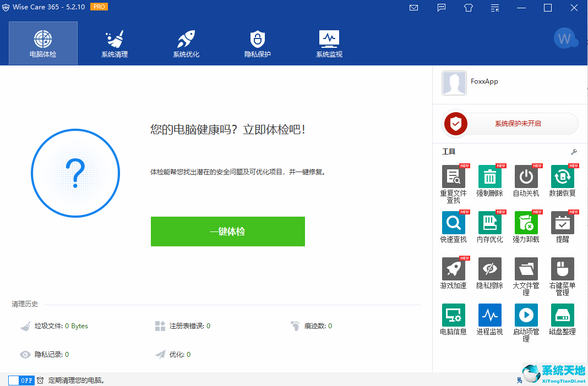Click the 垃圾文件: 0 Bytes entry
Image resolution: width=588 pixels, height=386 pixels.
55,326
